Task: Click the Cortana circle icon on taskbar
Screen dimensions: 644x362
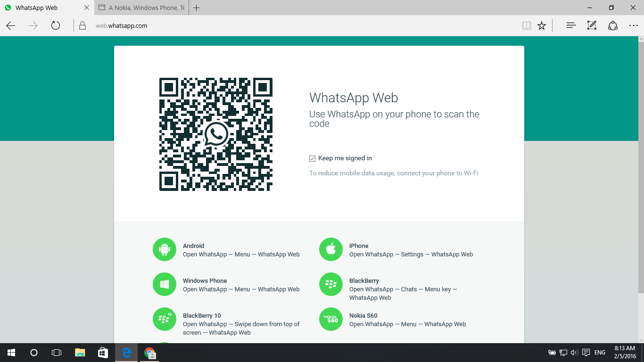Action: 33,353
